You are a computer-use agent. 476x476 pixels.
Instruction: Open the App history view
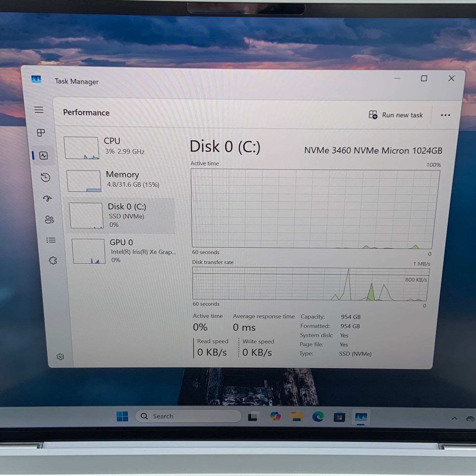[46, 177]
